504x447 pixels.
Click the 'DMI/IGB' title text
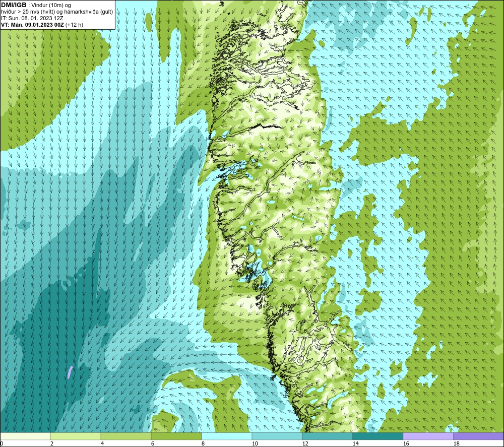pos(14,5)
